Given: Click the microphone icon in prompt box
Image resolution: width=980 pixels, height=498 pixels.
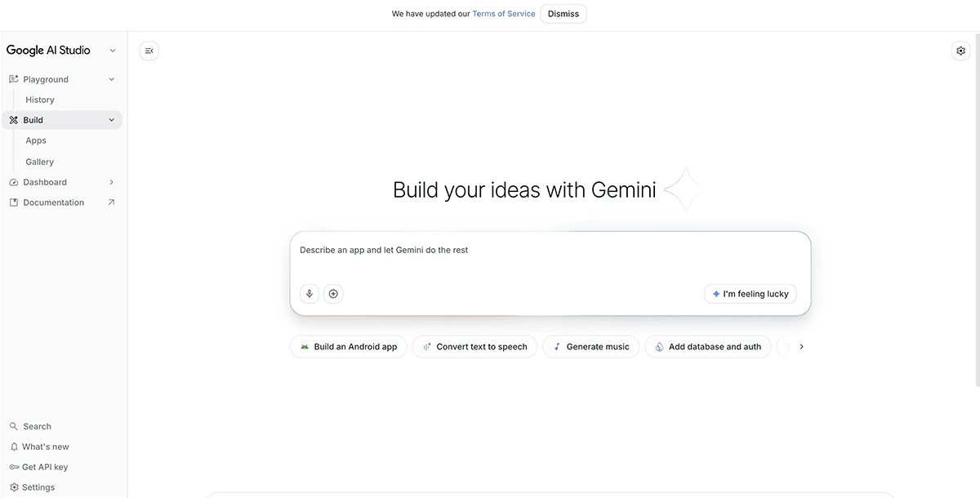Looking at the screenshot, I should click(310, 294).
